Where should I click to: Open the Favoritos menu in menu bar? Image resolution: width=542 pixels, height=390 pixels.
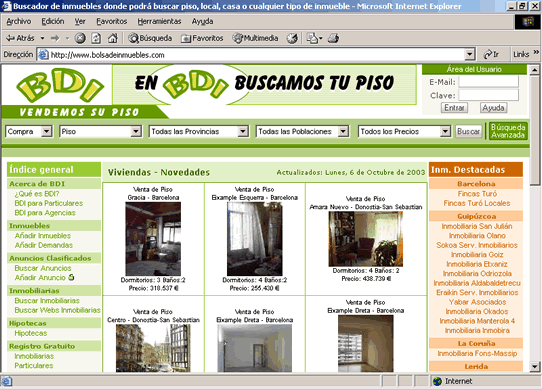(112, 21)
